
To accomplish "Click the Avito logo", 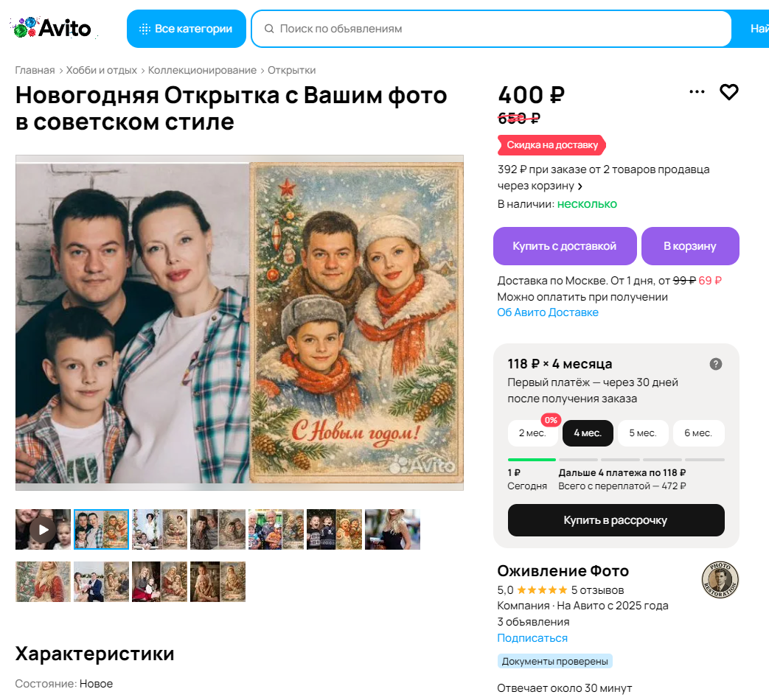I will tap(52, 28).
